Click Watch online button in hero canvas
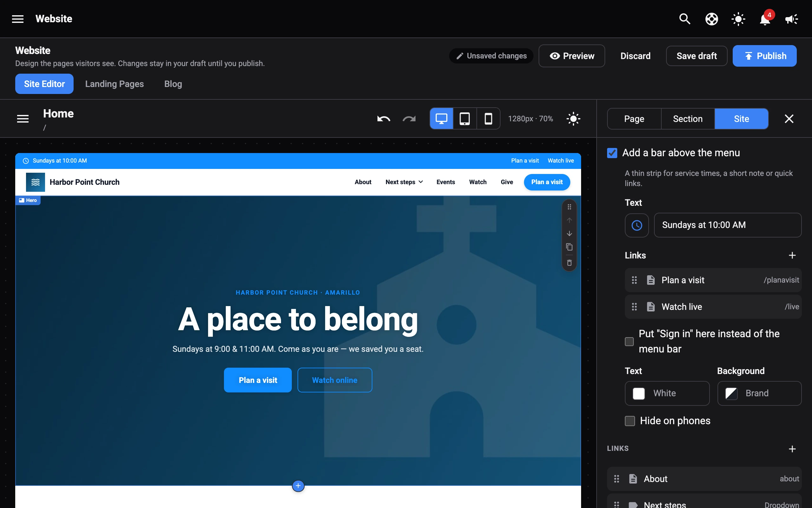 coord(335,380)
